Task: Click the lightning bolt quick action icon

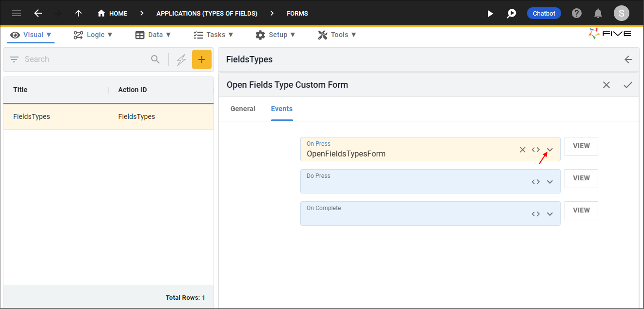Action: coord(181,59)
